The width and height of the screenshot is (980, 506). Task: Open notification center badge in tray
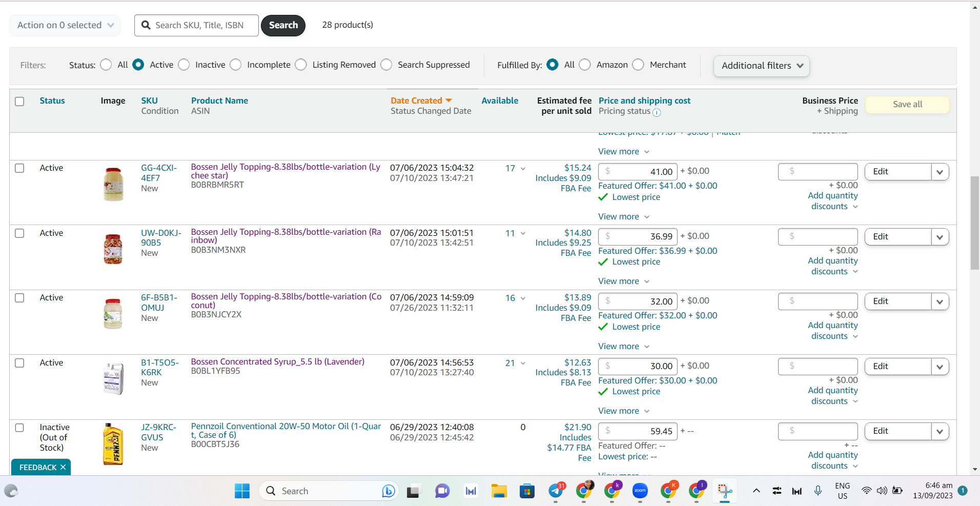tap(963, 491)
